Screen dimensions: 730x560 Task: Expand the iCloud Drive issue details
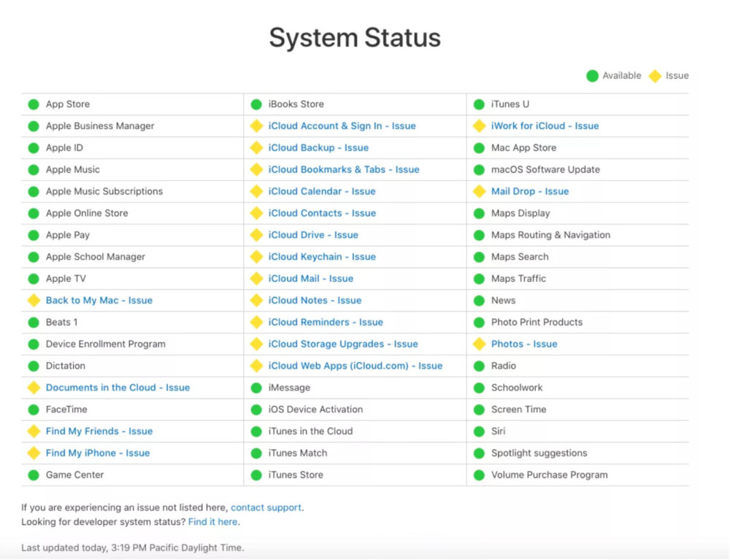coord(313,234)
